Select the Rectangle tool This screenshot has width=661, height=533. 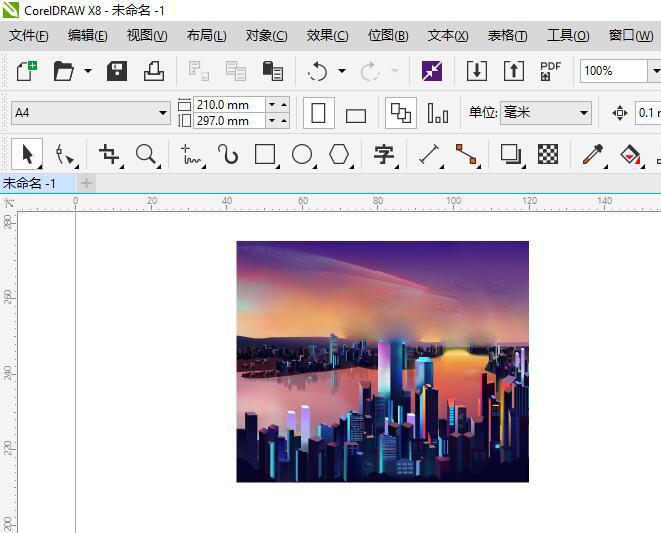coord(265,154)
